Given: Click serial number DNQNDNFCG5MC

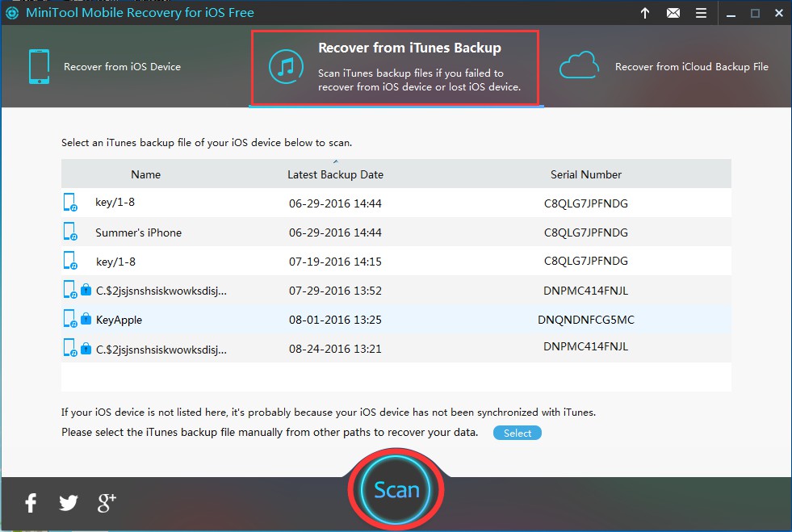Looking at the screenshot, I should 586,320.
